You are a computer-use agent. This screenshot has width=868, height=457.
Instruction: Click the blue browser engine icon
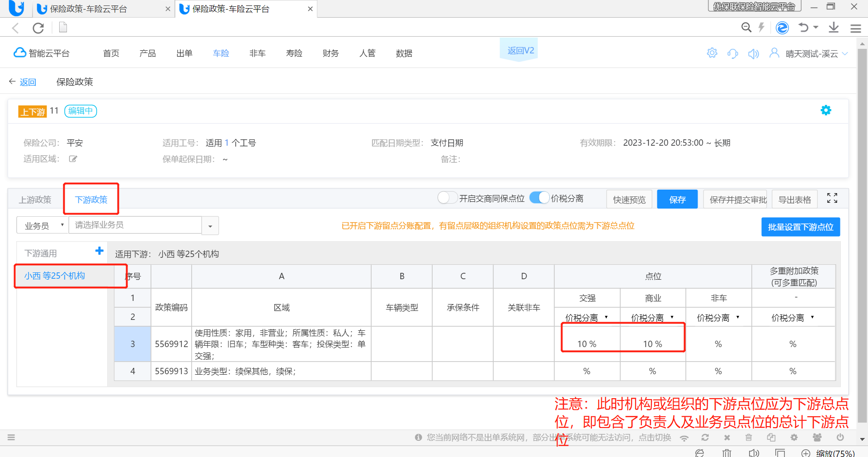782,28
